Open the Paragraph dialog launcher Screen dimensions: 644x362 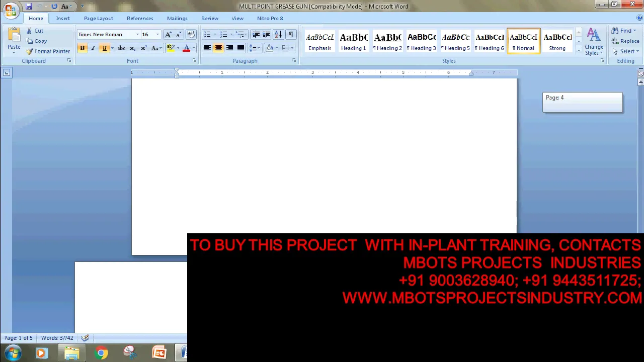[294, 61]
